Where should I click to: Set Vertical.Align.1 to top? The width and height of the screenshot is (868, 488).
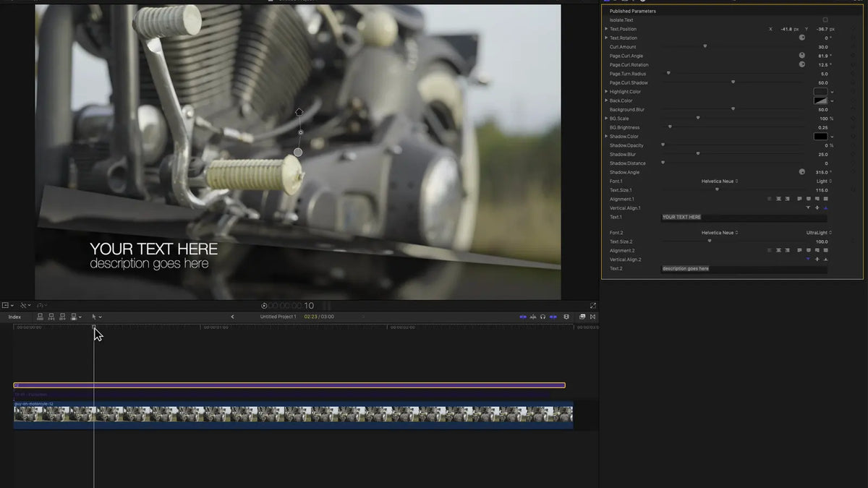click(808, 208)
